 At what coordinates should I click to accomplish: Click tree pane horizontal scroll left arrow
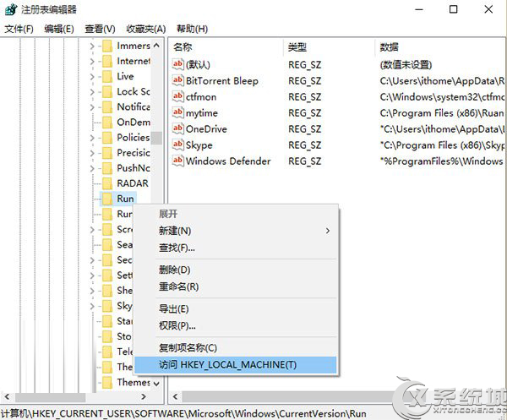click(x=7, y=396)
